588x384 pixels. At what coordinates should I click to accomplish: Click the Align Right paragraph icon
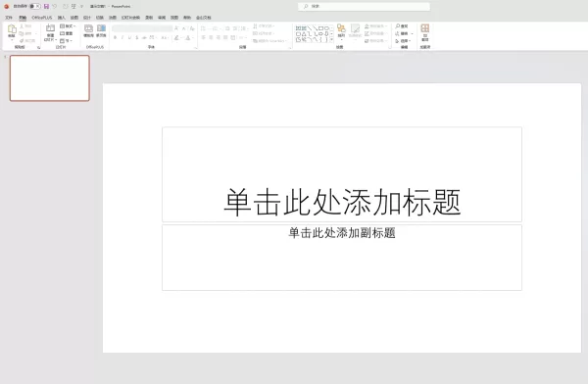(x=219, y=37)
